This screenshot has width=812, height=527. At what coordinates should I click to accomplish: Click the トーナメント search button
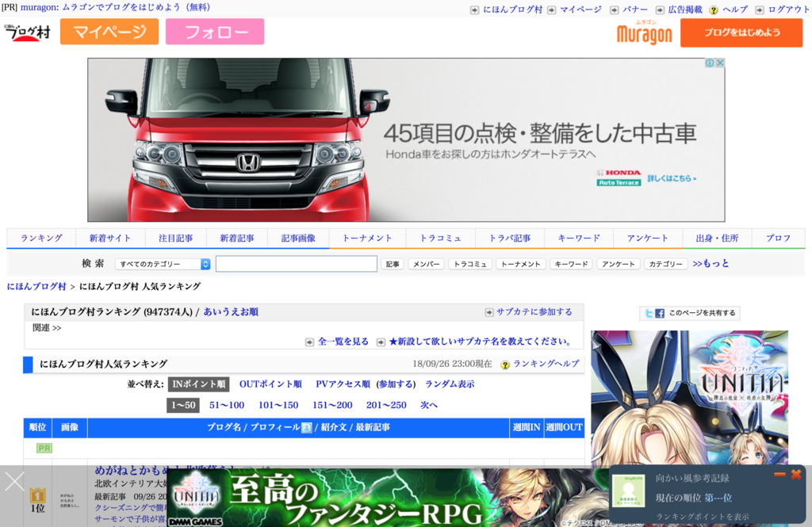click(520, 264)
